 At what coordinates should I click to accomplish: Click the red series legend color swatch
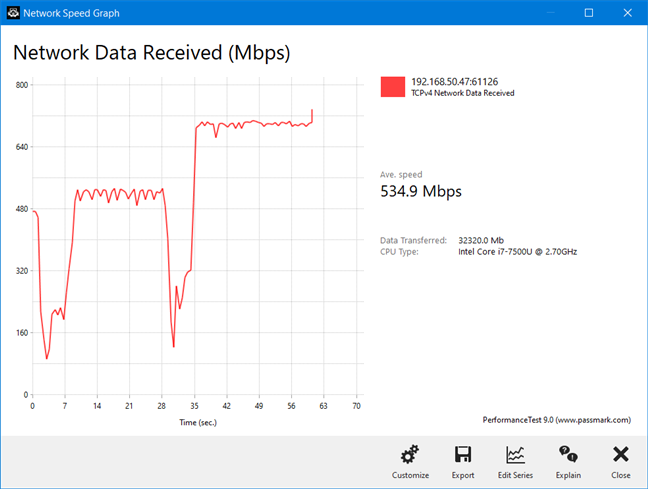393,87
